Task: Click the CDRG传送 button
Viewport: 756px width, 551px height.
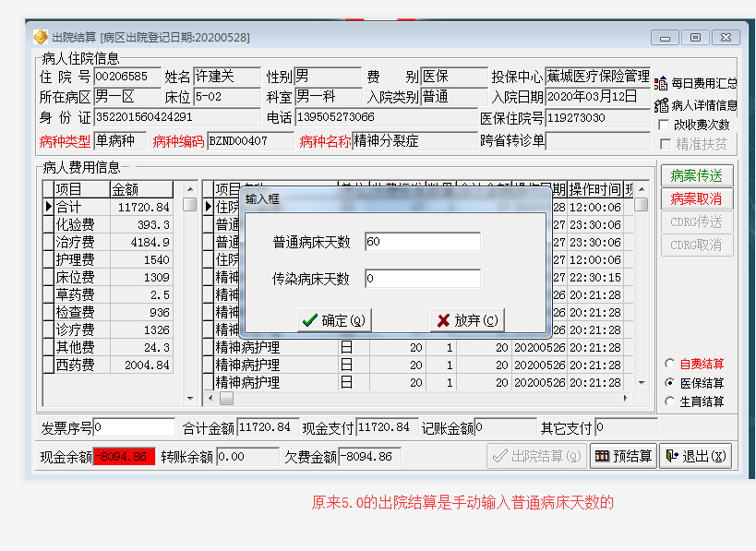Action: tap(697, 222)
